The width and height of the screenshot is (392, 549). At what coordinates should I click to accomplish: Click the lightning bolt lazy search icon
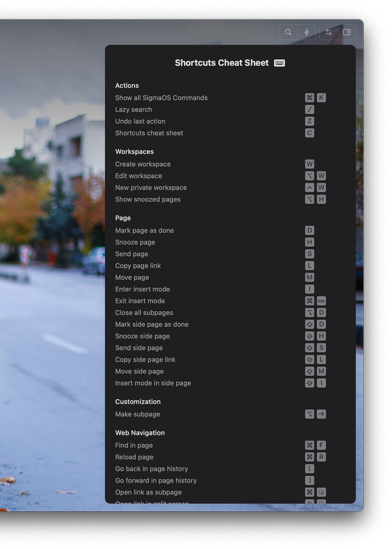(x=306, y=32)
